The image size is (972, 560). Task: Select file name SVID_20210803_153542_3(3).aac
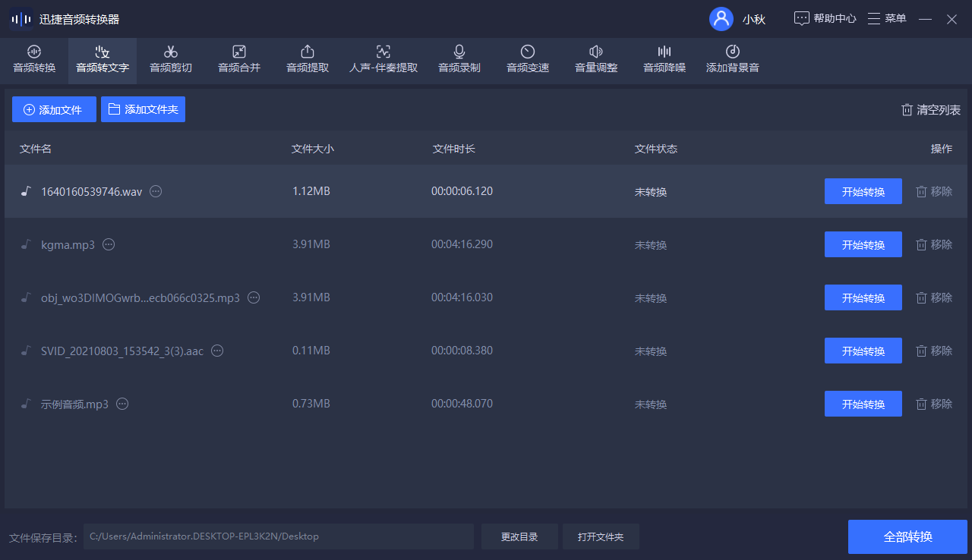pos(122,351)
